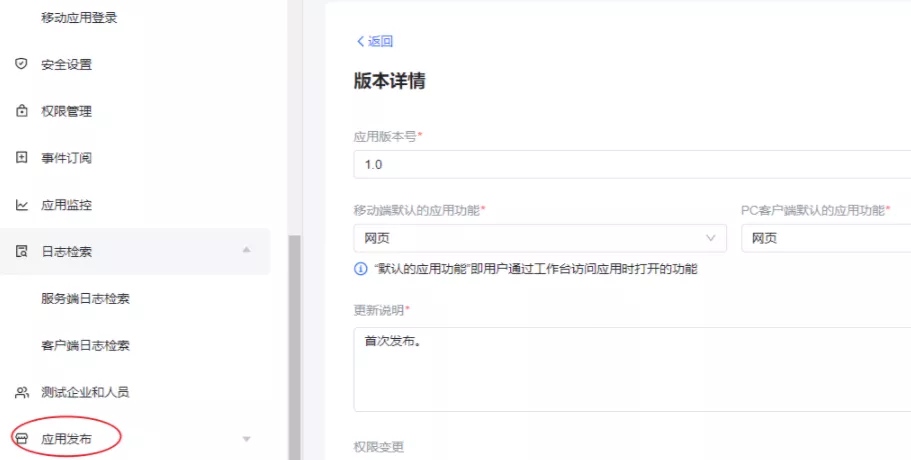Click the 应用版本号 input field
The width and height of the screenshot is (911, 460).
(x=632, y=164)
